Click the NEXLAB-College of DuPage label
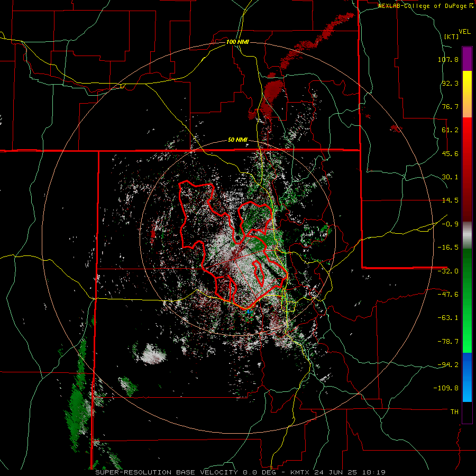Image resolution: width=476 pixels, height=476 pixels. [423, 6]
